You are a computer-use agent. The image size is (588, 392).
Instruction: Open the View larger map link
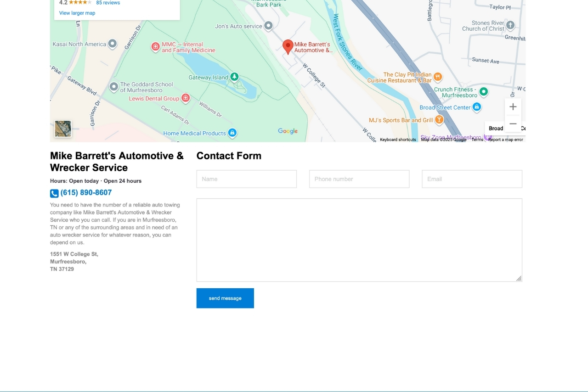pyautogui.click(x=77, y=13)
